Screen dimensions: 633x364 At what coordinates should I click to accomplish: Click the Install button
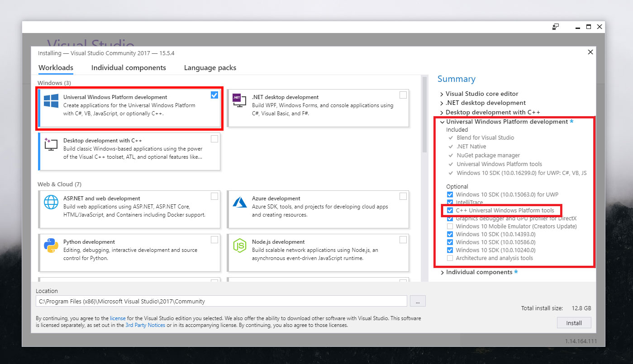[x=574, y=322]
